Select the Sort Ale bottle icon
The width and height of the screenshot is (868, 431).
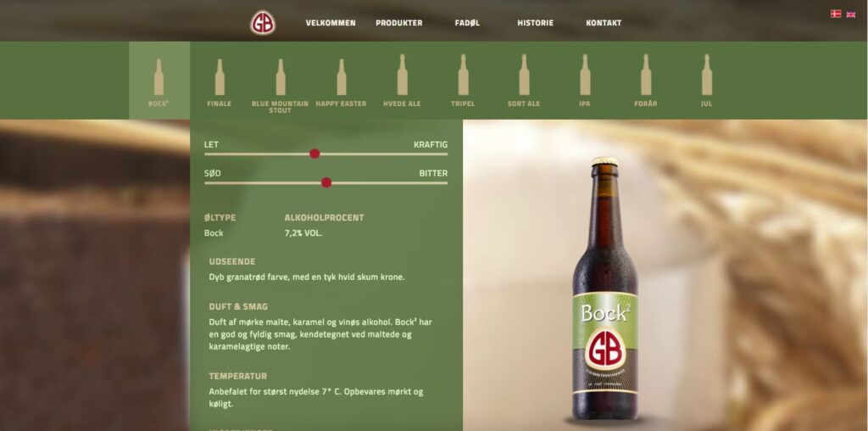524,75
